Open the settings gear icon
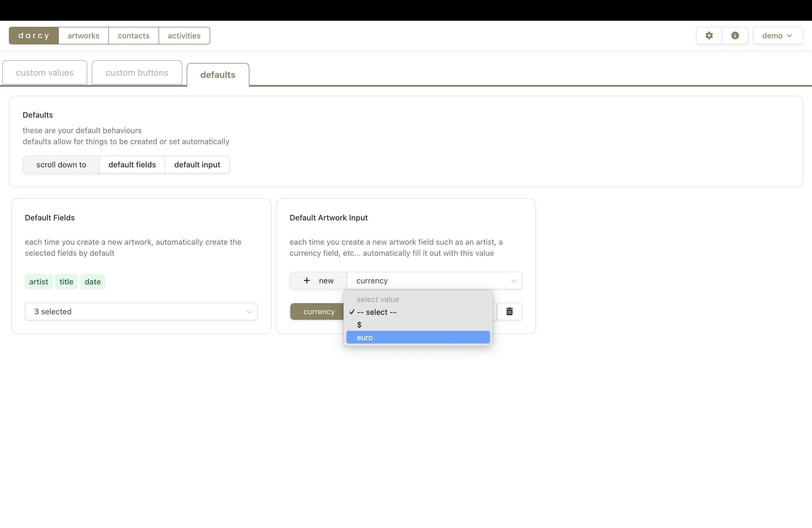Screen dimensions: 812x528 709,35
